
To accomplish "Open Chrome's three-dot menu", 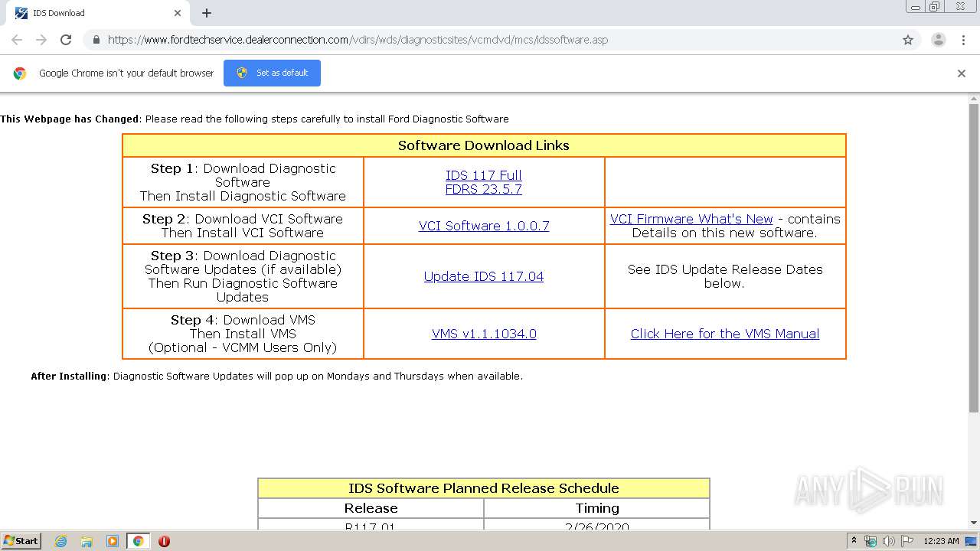I will [963, 40].
